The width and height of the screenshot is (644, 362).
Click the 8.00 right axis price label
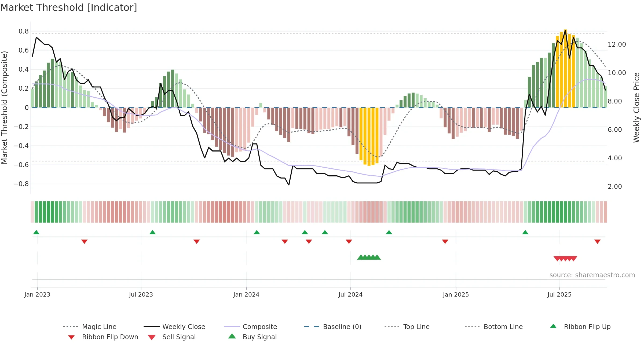(615, 101)
